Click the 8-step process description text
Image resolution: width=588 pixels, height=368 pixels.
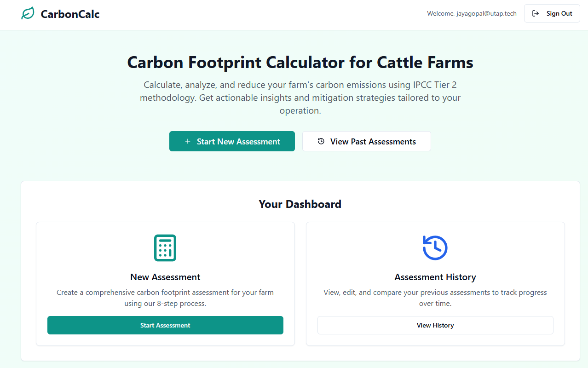[x=165, y=298]
